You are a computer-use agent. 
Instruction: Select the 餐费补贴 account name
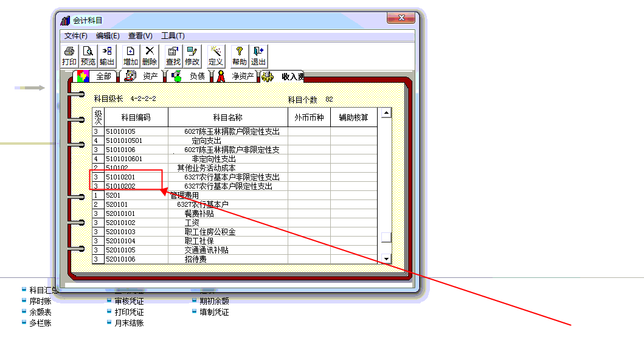click(199, 213)
